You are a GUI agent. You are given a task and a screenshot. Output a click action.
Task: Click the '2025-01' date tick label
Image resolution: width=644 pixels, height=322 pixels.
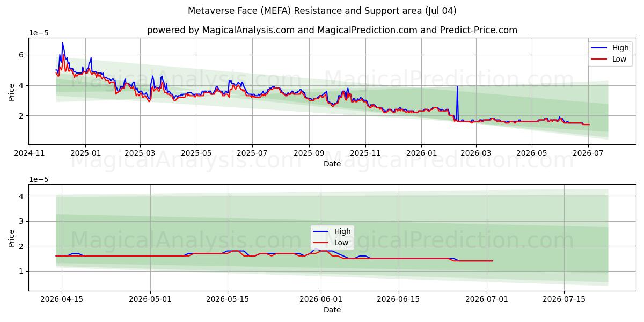pos(85,153)
